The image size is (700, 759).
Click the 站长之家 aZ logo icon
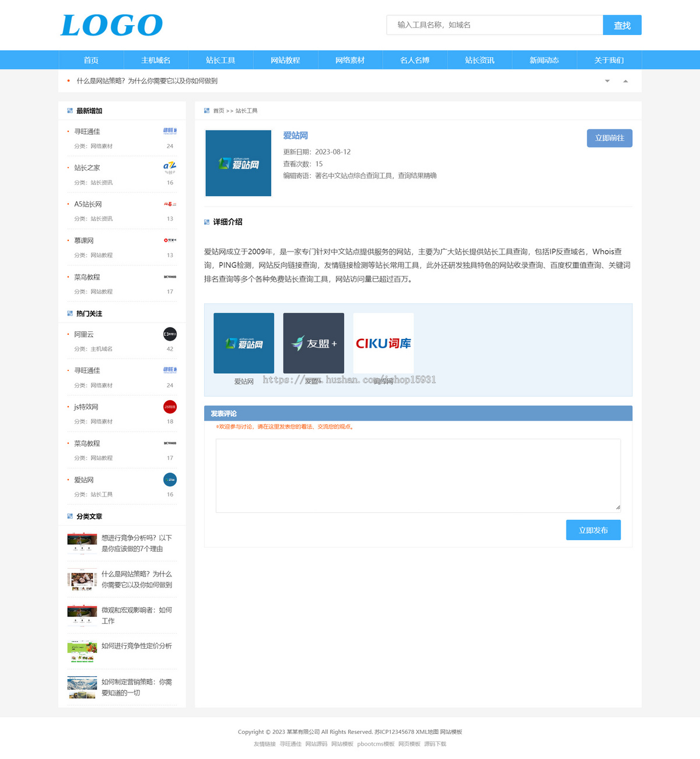click(169, 166)
